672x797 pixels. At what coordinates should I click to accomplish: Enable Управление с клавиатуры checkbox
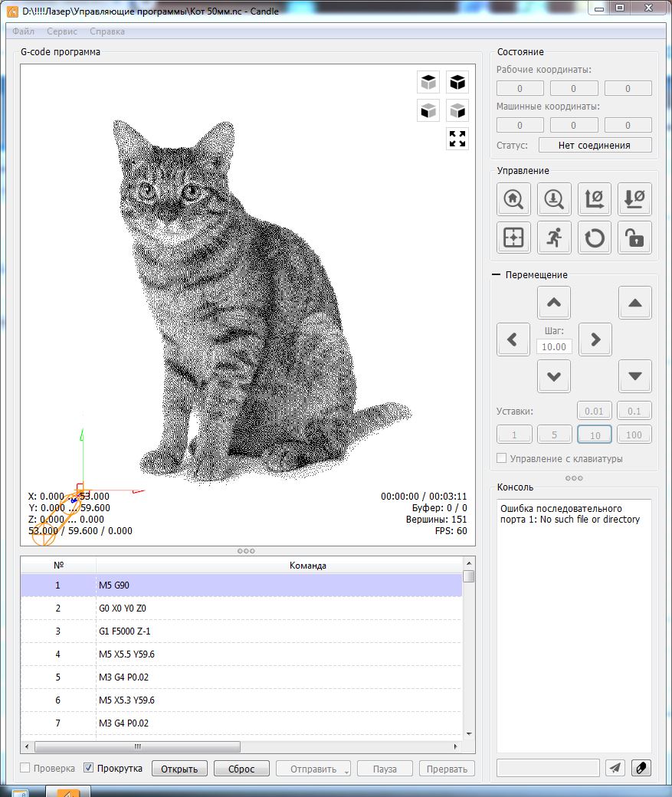tap(502, 458)
